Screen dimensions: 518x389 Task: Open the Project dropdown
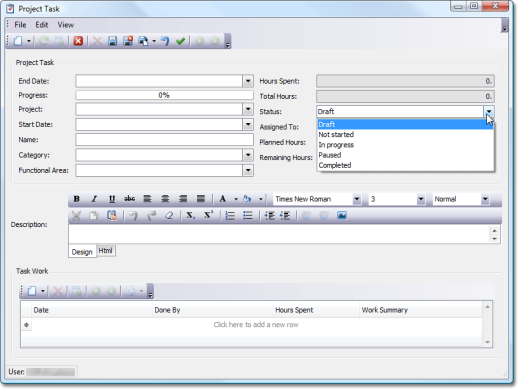click(x=248, y=109)
